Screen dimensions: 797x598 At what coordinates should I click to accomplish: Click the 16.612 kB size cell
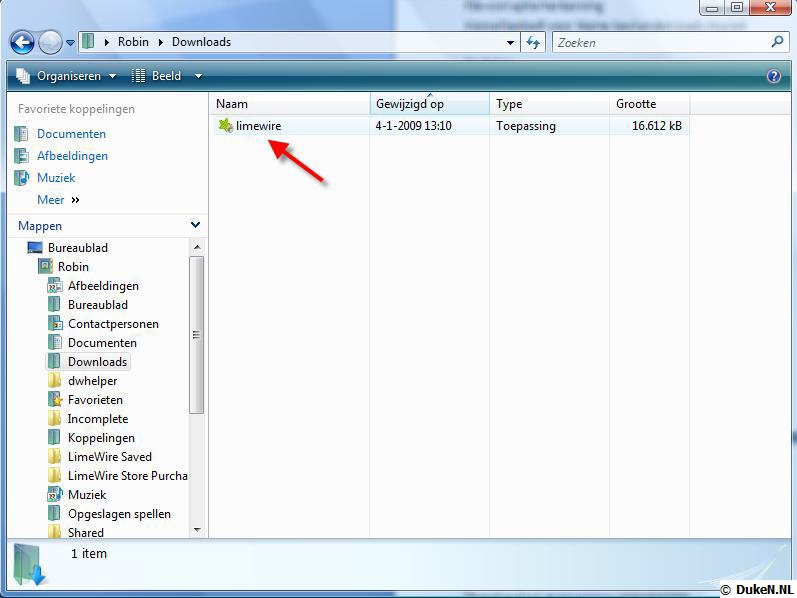pos(657,126)
